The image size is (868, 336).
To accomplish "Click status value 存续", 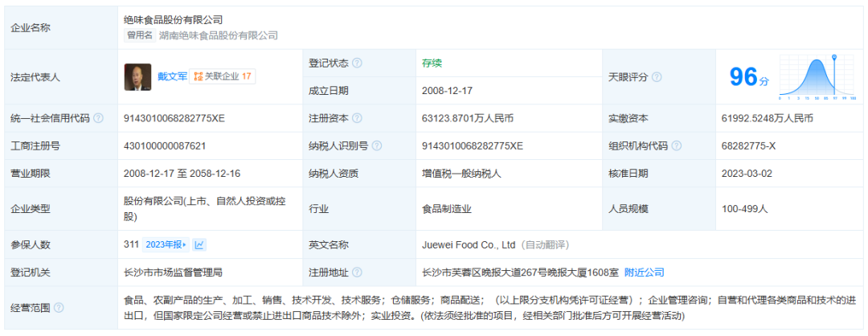I will (432, 64).
